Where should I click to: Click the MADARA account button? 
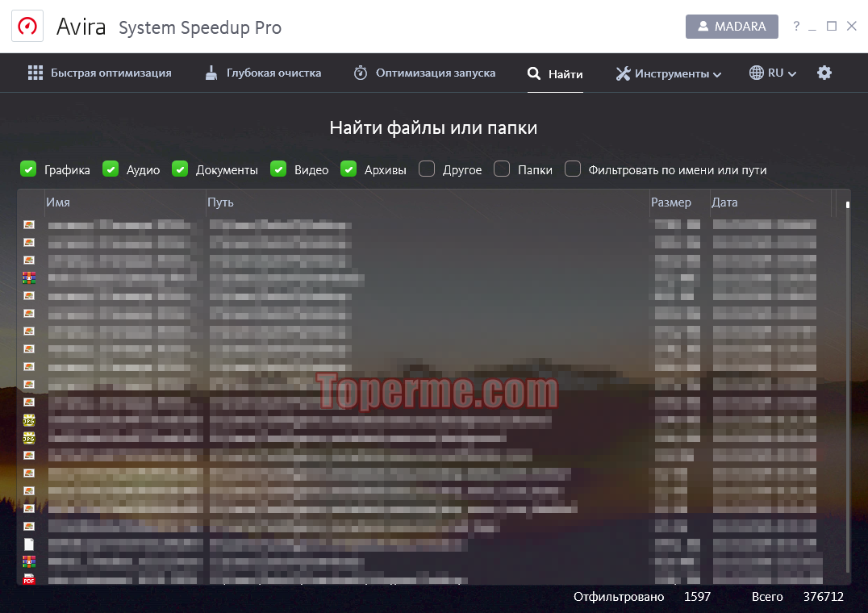click(x=732, y=27)
